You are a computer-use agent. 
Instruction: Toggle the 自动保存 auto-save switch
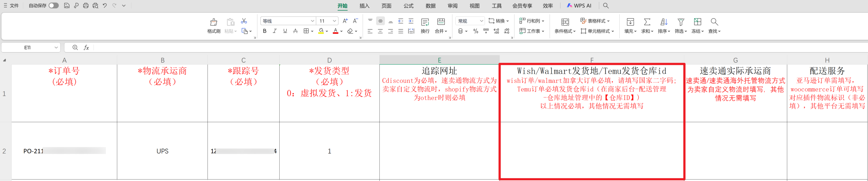(x=54, y=5)
